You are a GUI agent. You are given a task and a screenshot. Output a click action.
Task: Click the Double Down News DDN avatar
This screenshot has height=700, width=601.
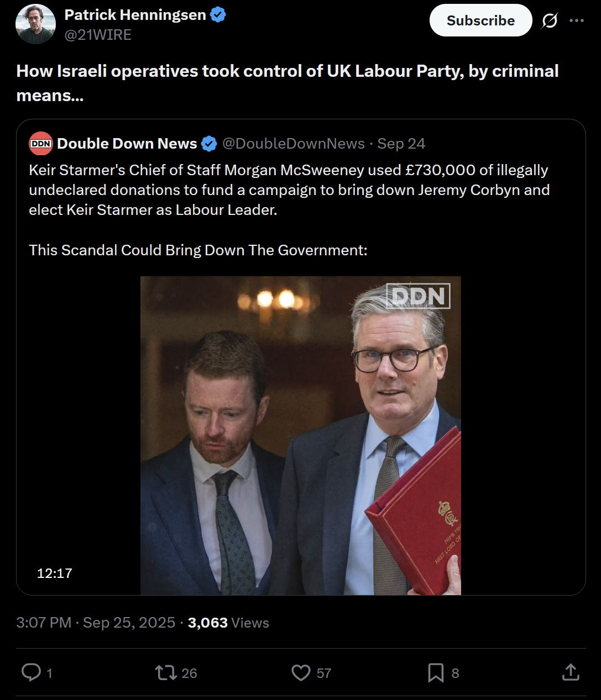(41, 144)
